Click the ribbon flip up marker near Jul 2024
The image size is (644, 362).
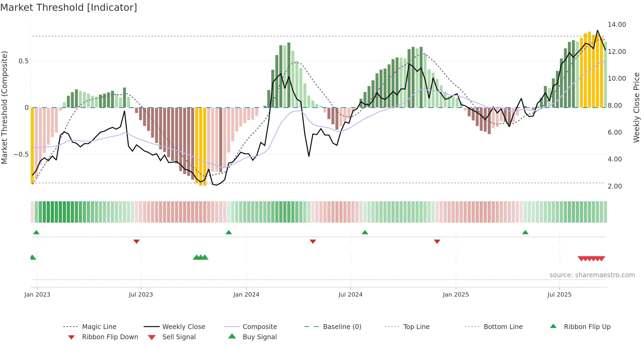(x=365, y=232)
